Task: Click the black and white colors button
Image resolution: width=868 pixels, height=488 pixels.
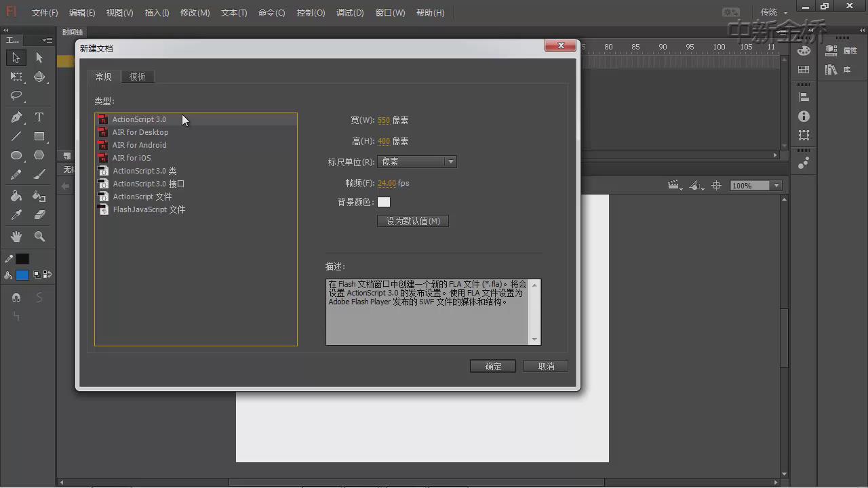Action: coord(37,274)
